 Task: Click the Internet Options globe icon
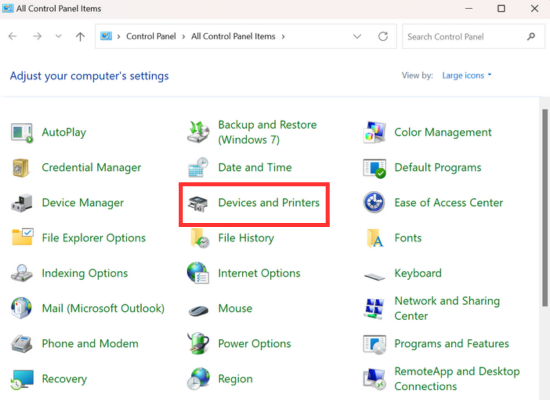click(x=198, y=273)
